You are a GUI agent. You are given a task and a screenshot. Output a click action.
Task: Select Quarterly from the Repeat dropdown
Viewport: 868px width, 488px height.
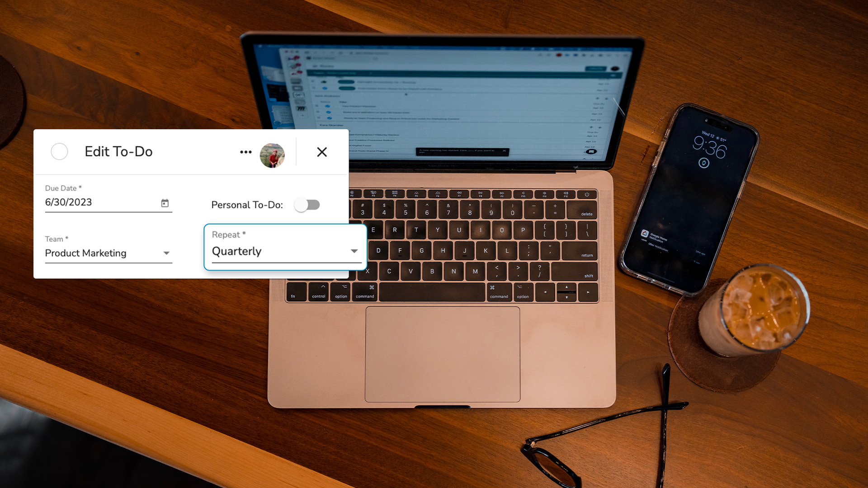(x=284, y=251)
